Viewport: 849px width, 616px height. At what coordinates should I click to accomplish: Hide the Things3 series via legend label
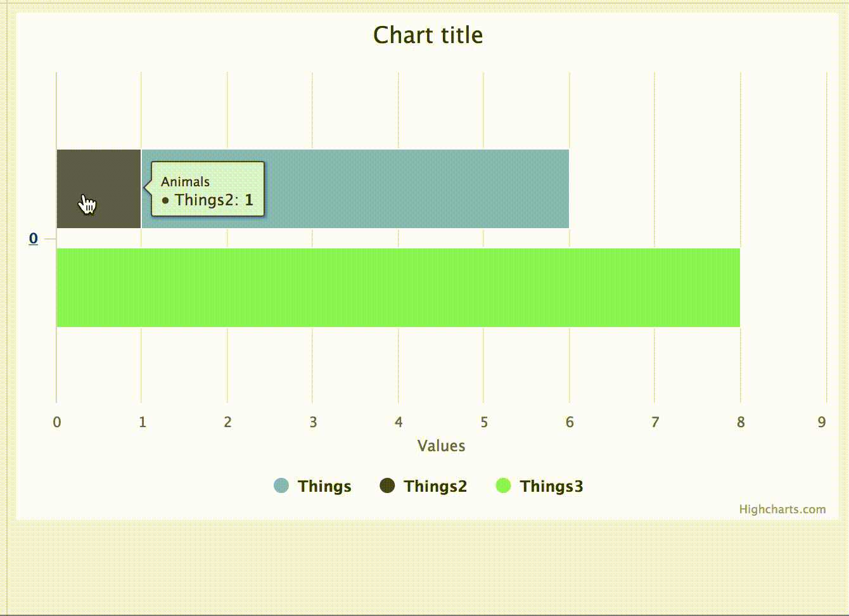coord(551,486)
